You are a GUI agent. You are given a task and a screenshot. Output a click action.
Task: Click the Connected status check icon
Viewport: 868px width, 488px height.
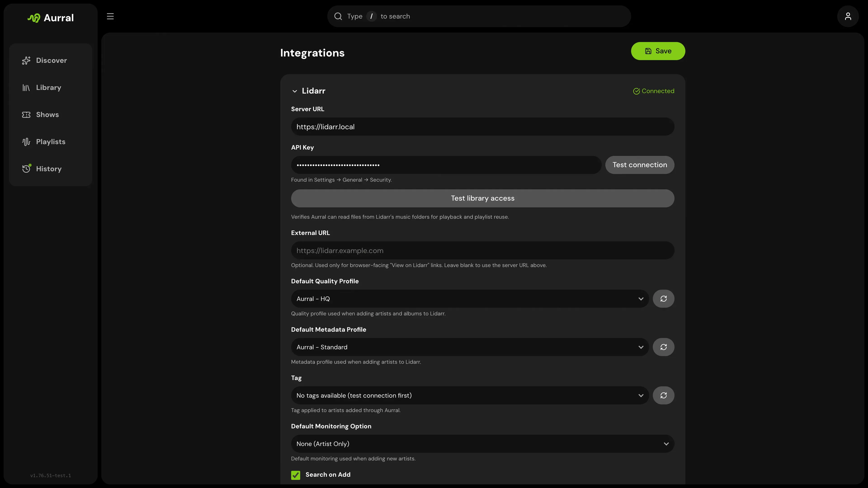coord(636,91)
